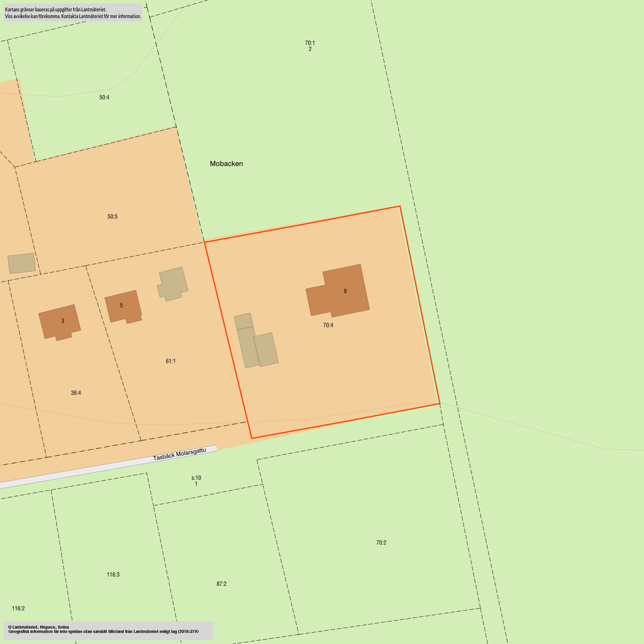644x644 pixels.
Task: Click parcel label s:10
Action: tap(196, 478)
